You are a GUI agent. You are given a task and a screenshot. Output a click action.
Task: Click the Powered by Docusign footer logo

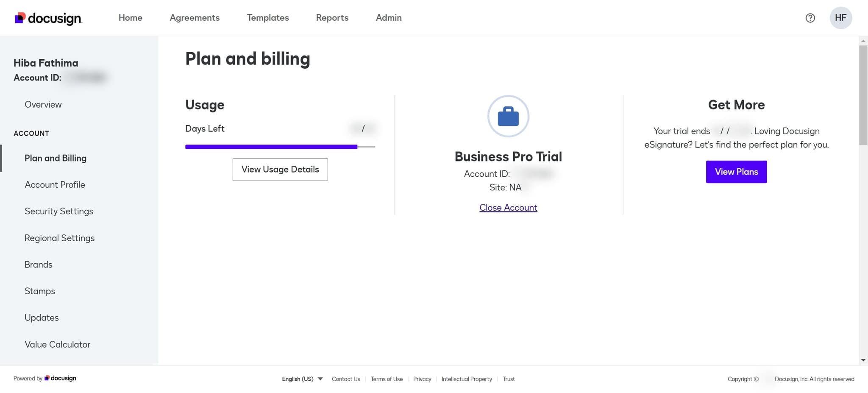(61, 378)
